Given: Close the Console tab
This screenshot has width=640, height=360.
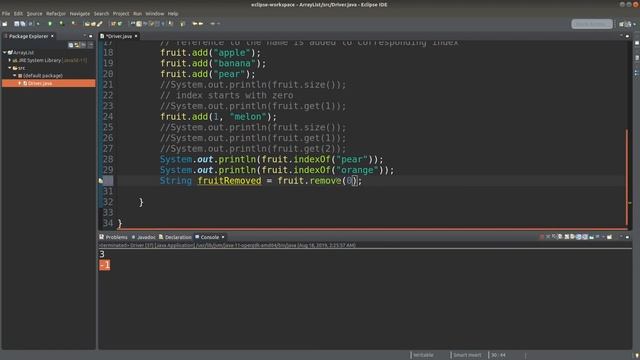Looking at the screenshot, I should [223, 237].
